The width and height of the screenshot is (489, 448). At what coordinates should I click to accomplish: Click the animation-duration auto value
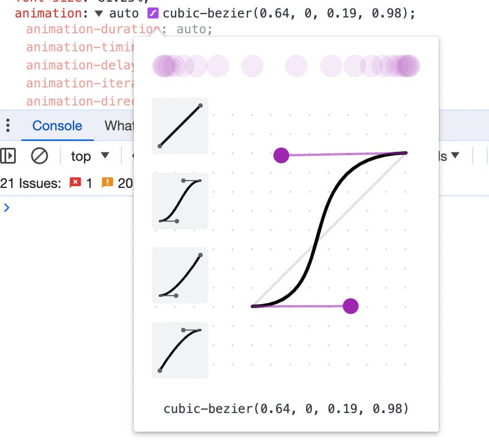(x=191, y=29)
